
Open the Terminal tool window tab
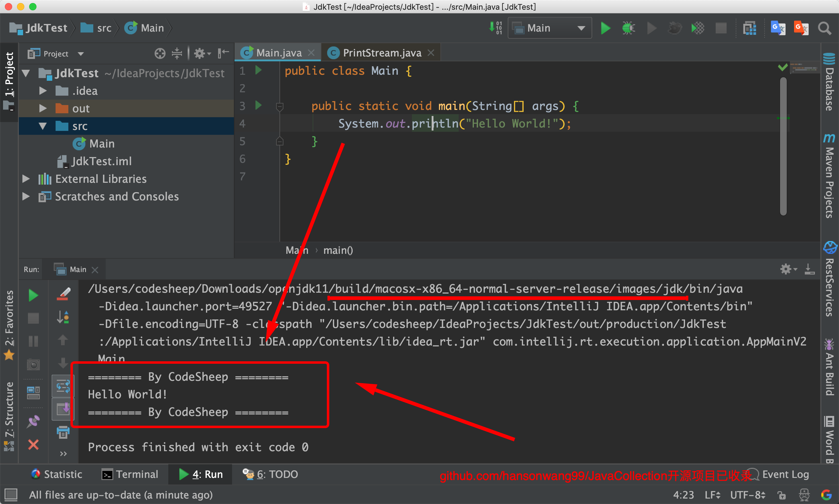pyautogui.click(x=131, y=474)
